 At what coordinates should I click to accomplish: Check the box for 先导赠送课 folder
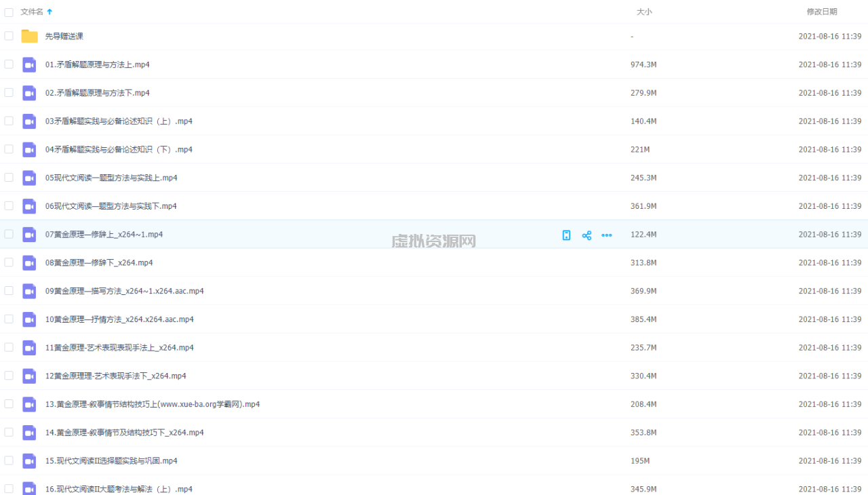pyautogui.click(x=9, y=36)
